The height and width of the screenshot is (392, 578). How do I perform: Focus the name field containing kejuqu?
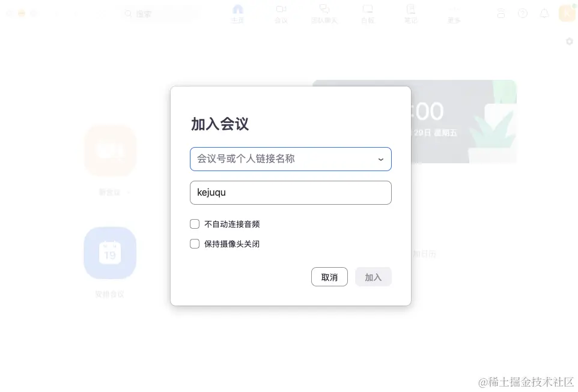290,193
